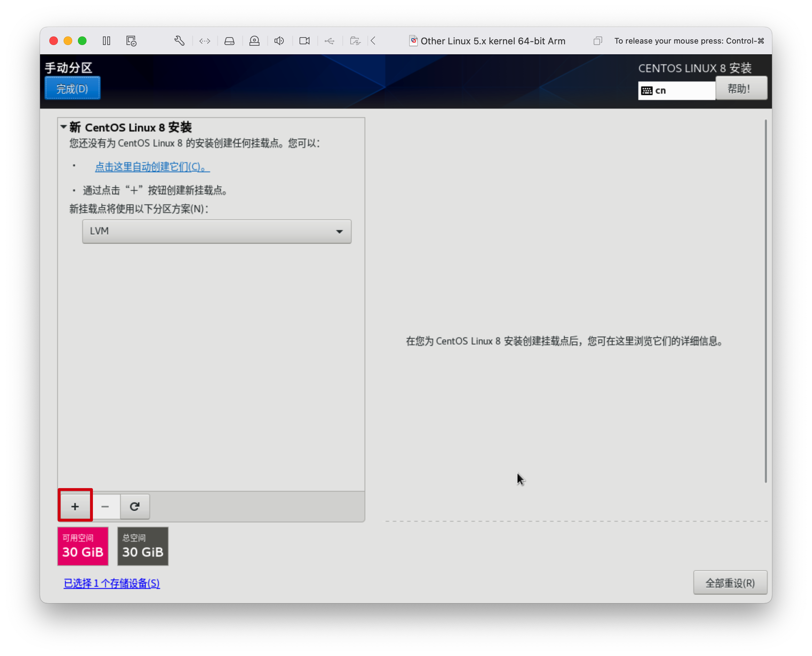Click the minus remove mount point button

(x=105, y=506)
